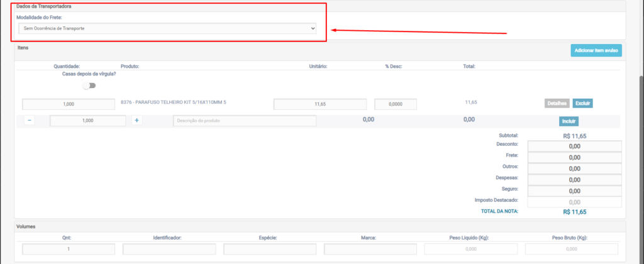Click Detalhes for the PARAFUSO TELHEIRO item

click(557, 104)
